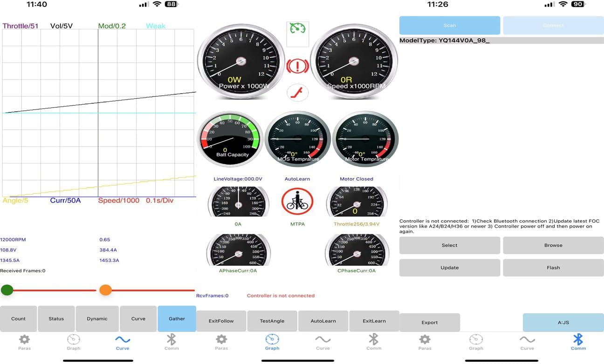Tap the green speedometer dashboard icon
Image resolution: width=604 pixels, height=364 pixels.
coord(297,34)
